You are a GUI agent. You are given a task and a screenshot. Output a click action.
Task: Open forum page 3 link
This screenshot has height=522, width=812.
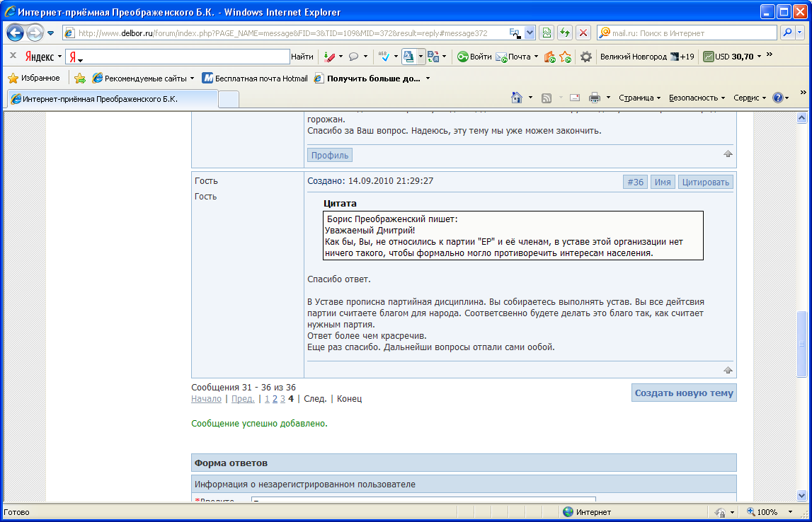click(282, 399)
